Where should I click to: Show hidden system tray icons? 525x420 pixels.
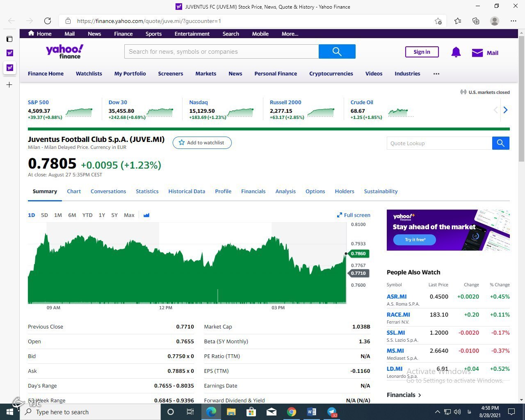(x=437, y=412)
